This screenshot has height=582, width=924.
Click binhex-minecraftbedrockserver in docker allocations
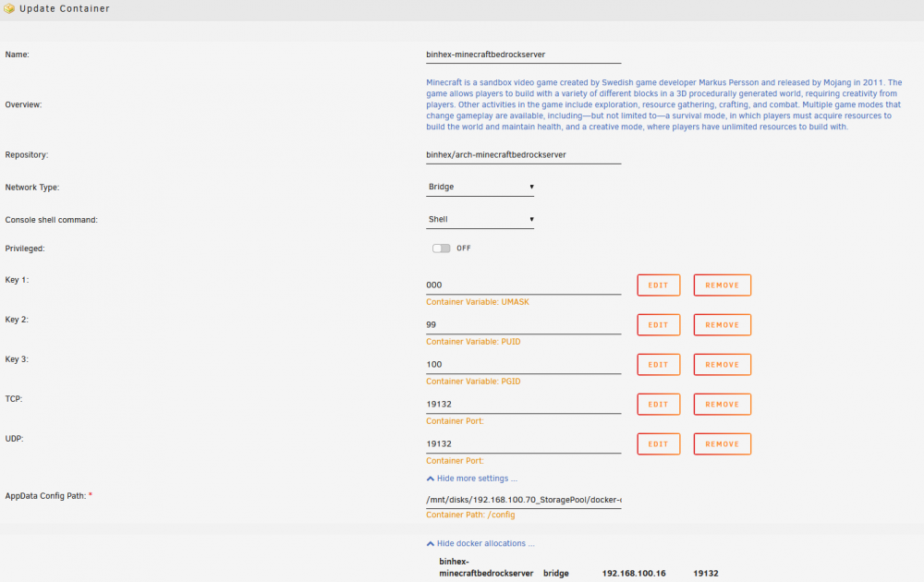486,567
